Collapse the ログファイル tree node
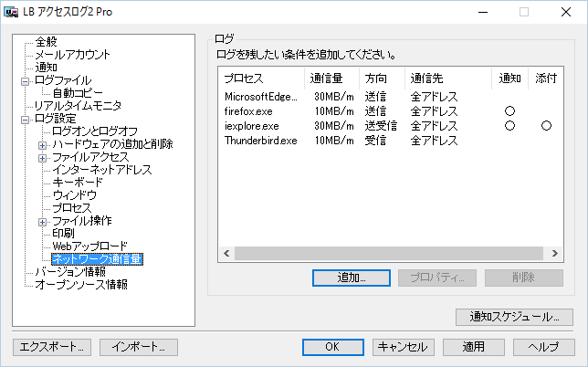The image size is (588, 367). coord(26,80)
